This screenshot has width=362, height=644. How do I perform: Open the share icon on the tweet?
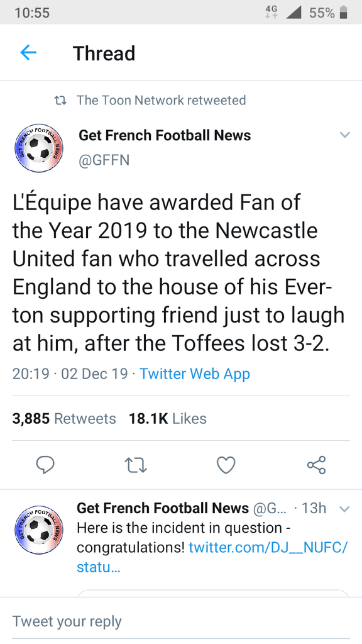[x=317, y=465]
